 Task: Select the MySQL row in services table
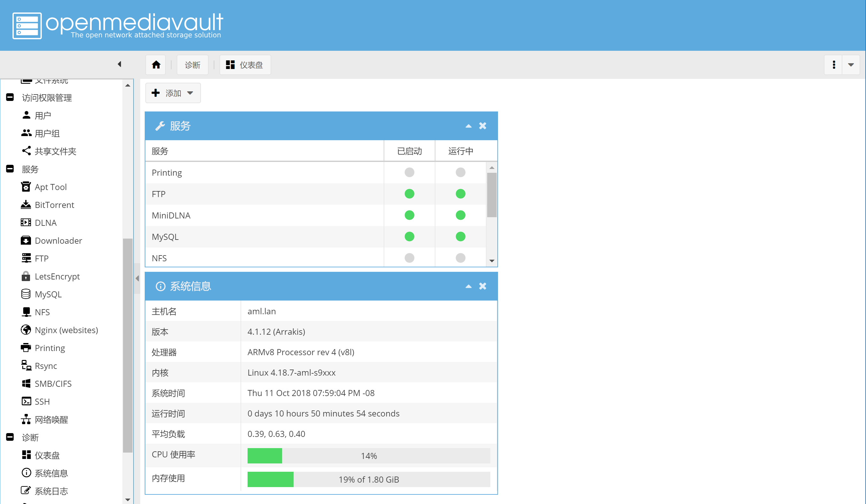pos(316,236)
